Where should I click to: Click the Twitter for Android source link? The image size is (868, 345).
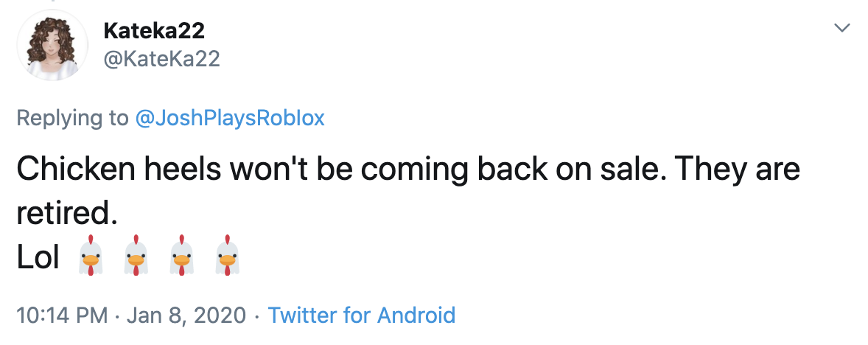tap(361, 316)
